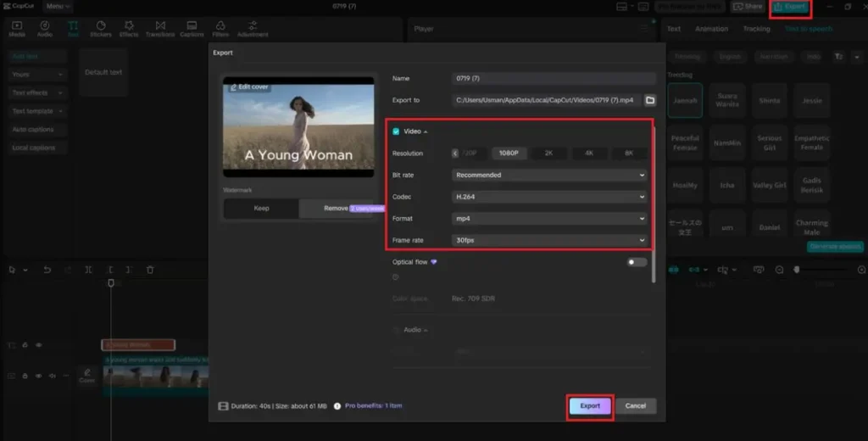Open the Codec H.264 dropdown

(549, 197)
